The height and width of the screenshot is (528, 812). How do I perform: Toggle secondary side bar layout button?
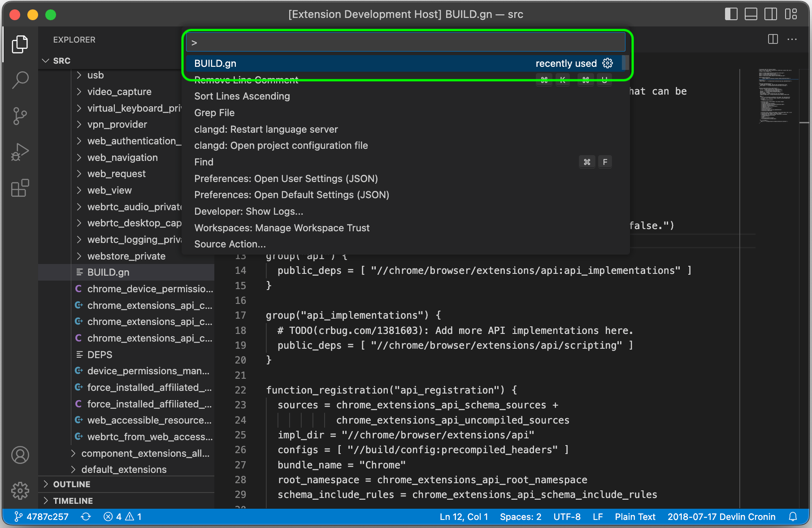point(771,14)
